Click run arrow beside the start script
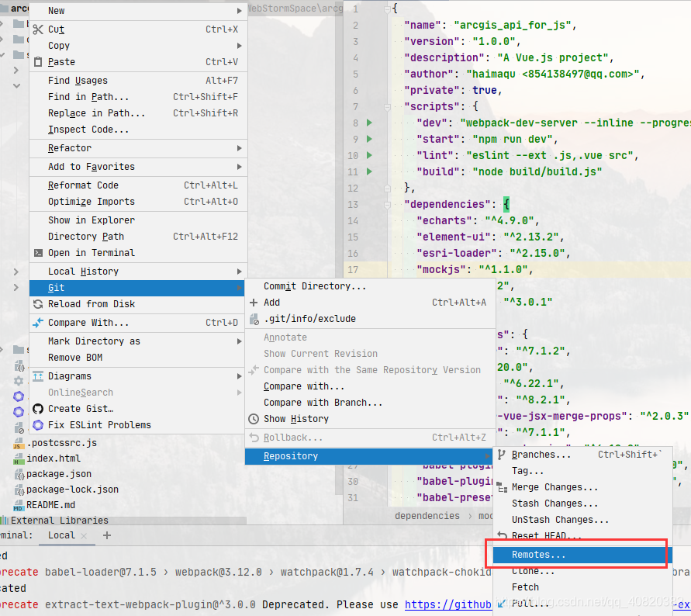The image size is (691, 616). [369, 139]
